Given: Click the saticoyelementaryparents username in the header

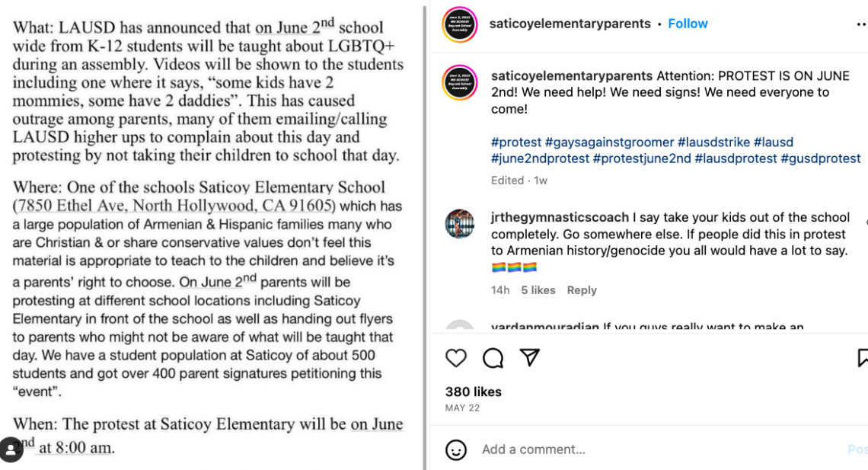Looking at the screenshot, I should pos(570,24).
